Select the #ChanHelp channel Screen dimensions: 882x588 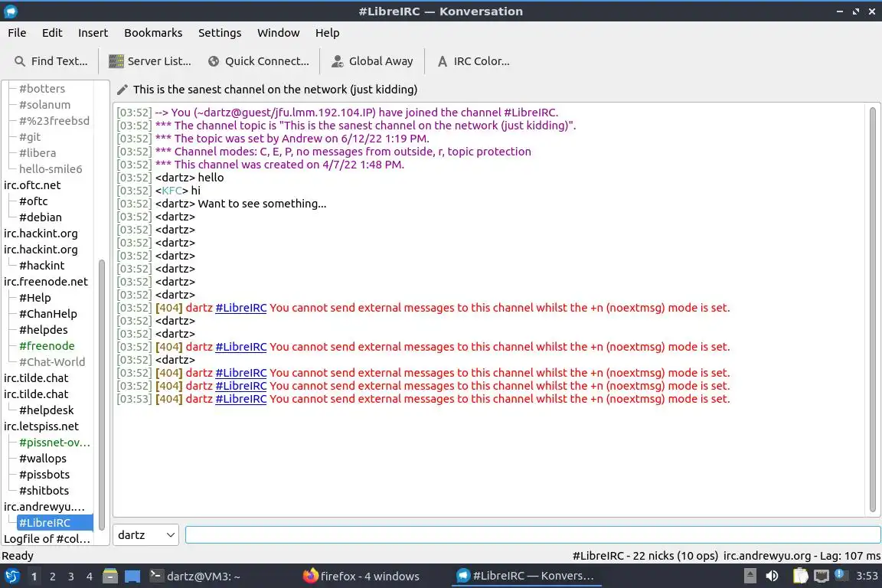click(47, 314)
